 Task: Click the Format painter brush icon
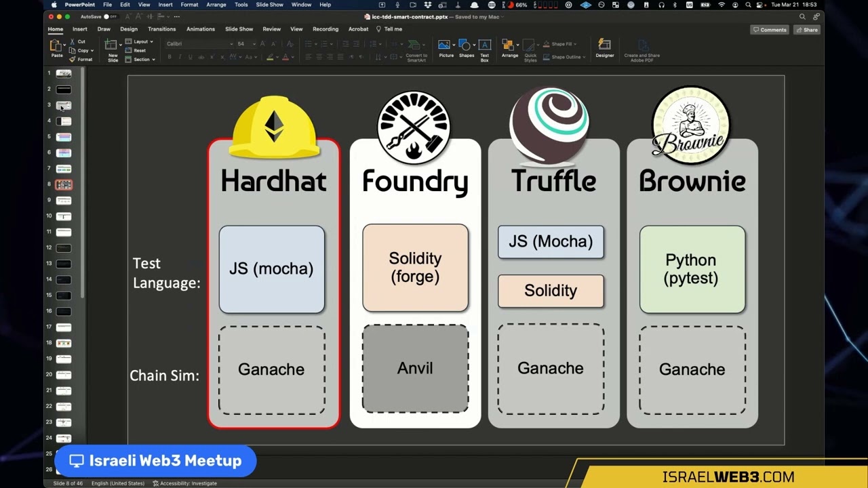(x=73, y=59)
